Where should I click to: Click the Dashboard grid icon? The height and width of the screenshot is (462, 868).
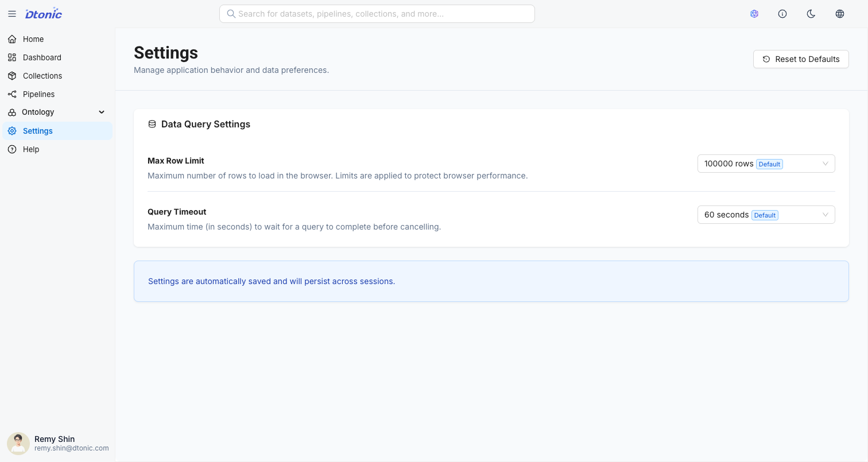point(12,57)
